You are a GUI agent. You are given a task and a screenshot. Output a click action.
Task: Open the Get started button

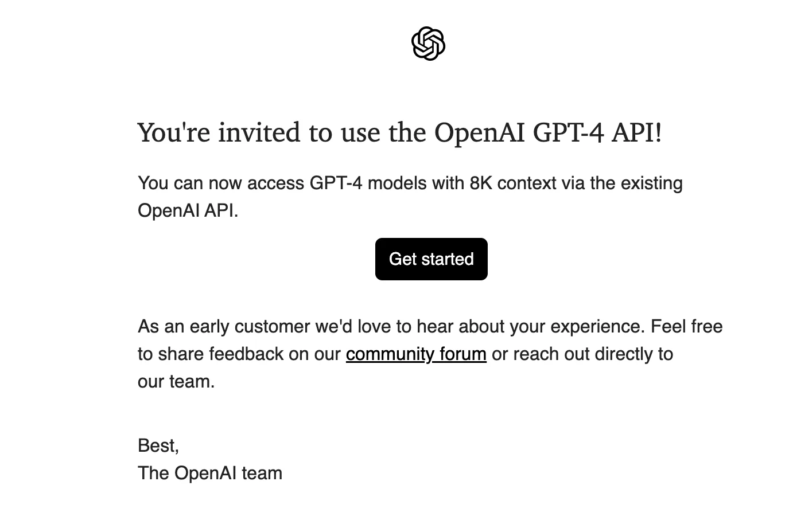pos(432,259)
